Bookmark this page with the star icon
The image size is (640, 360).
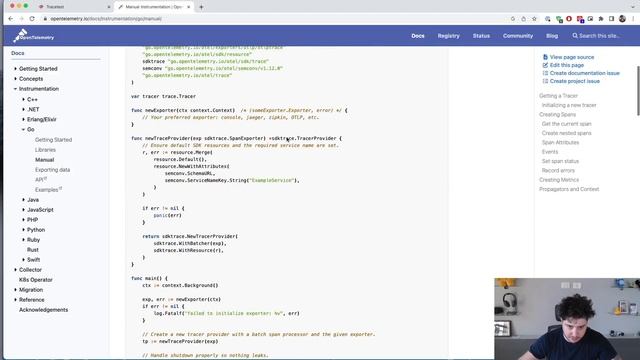point(534,19)
